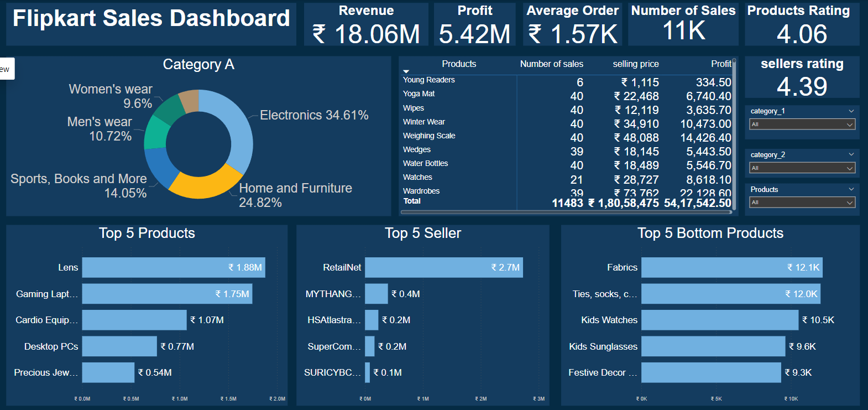Click the Fabrics bar in Bottom Products
Viewport: 868px width, 410px height.
(731, 267)
